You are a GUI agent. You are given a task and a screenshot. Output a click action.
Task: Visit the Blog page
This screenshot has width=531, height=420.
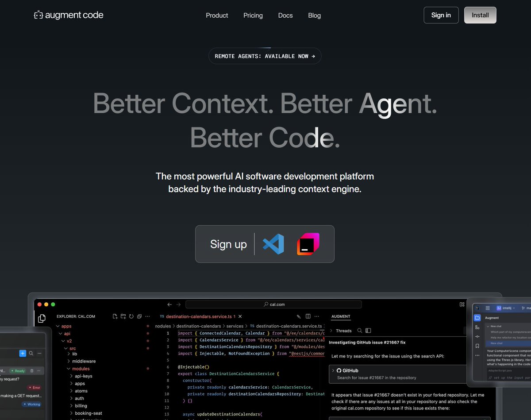[315, 15]
